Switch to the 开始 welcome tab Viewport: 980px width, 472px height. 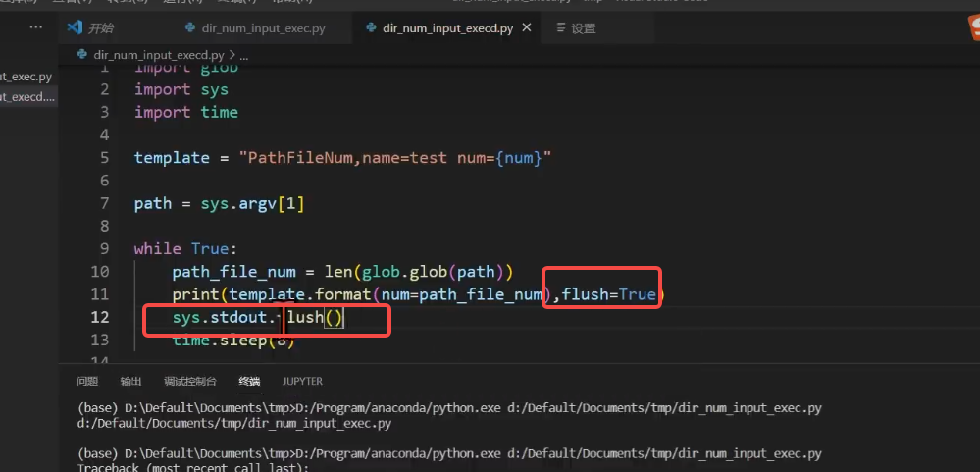point(100,28)
